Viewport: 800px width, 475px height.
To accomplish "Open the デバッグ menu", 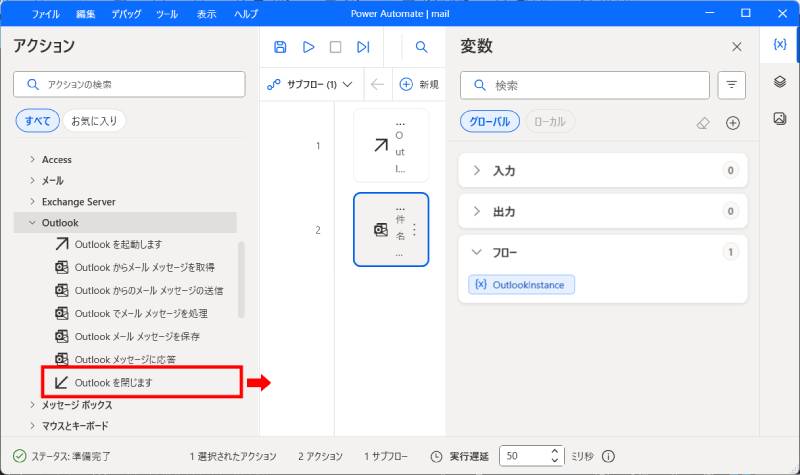I will click(126, 14).
